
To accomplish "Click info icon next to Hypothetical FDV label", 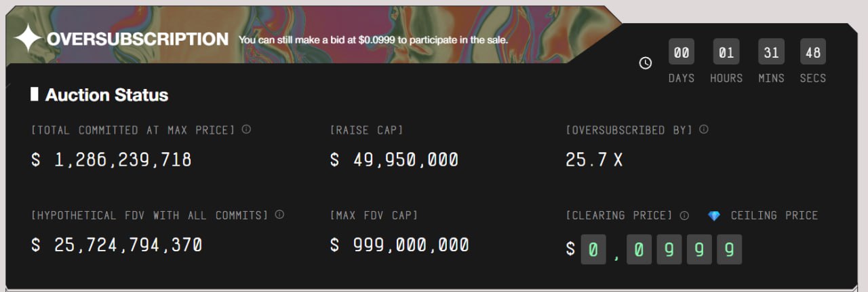I will [279, 215].
